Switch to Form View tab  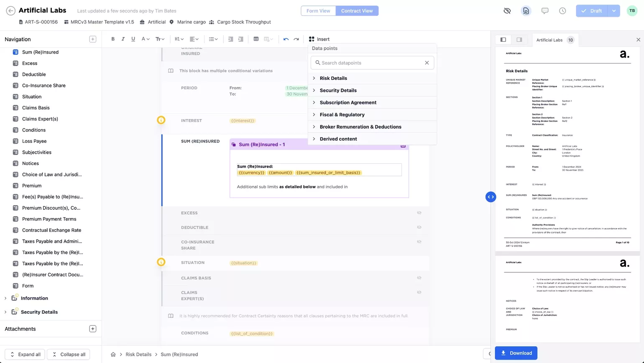tap(318, 11)
